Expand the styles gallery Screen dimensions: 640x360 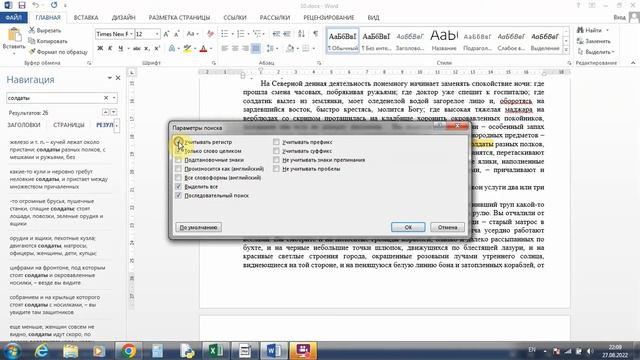click(566, 50)
